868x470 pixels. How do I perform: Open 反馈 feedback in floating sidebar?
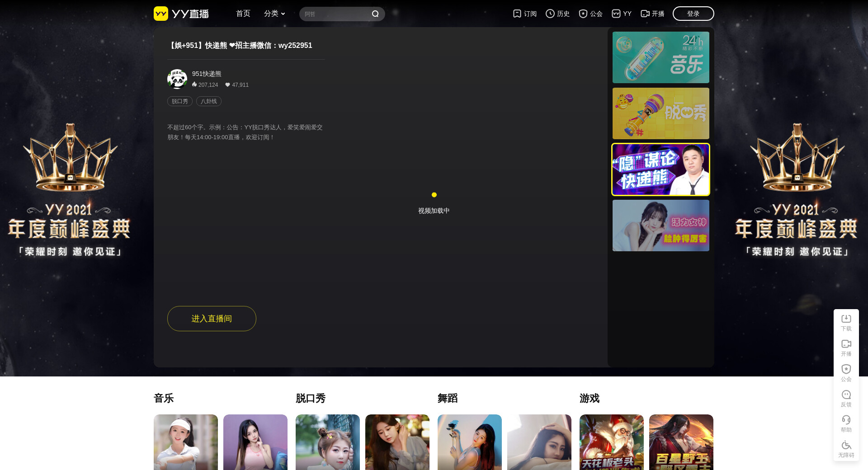(846, 399)
